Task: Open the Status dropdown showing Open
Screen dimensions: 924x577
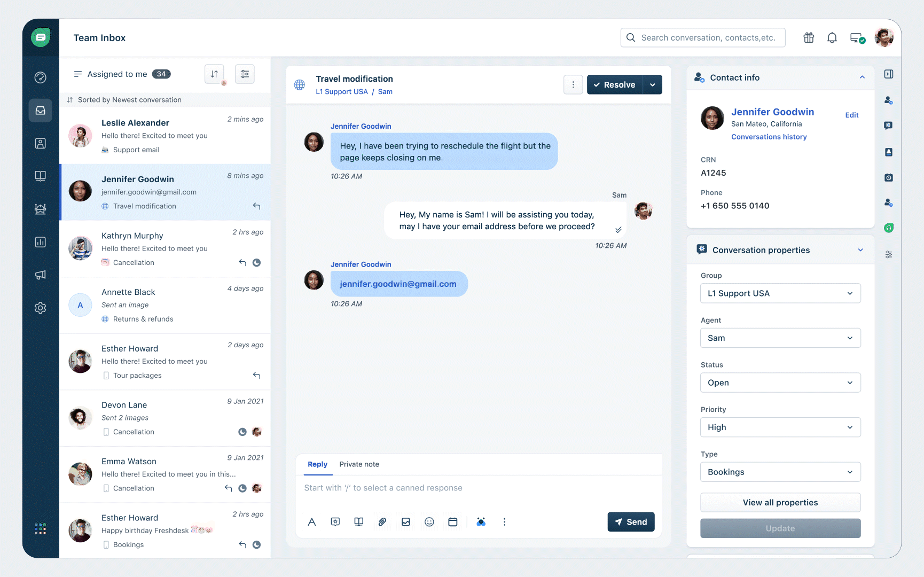Action: [x=780, y=383]
